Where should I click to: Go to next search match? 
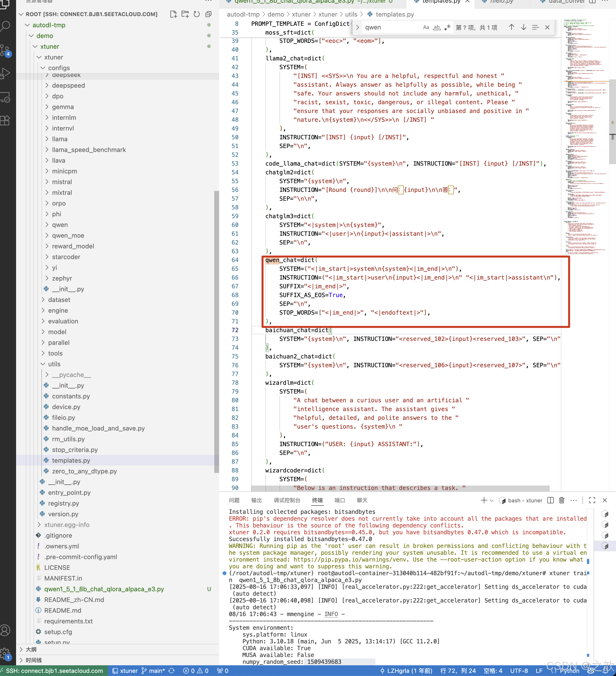(523, 28)
